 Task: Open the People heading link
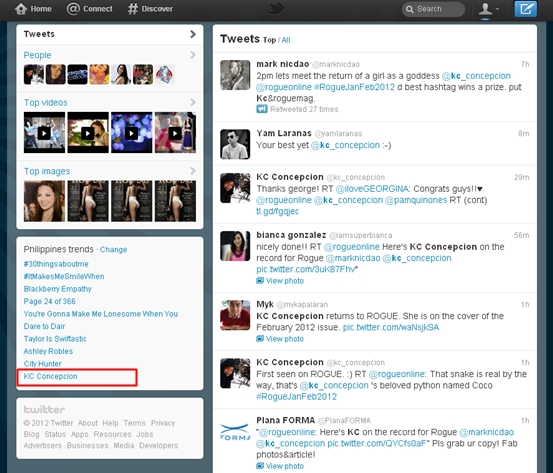(x=37, y=55)
